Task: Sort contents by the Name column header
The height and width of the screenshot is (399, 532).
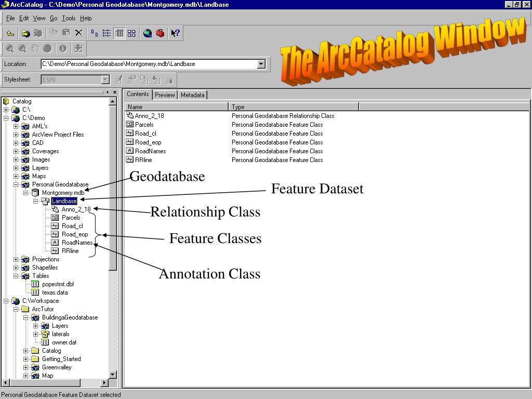Action: point(177,107)
